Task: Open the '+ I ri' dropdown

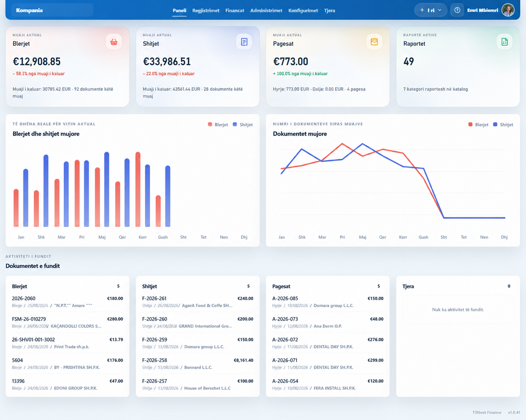Action: (431, 10)
